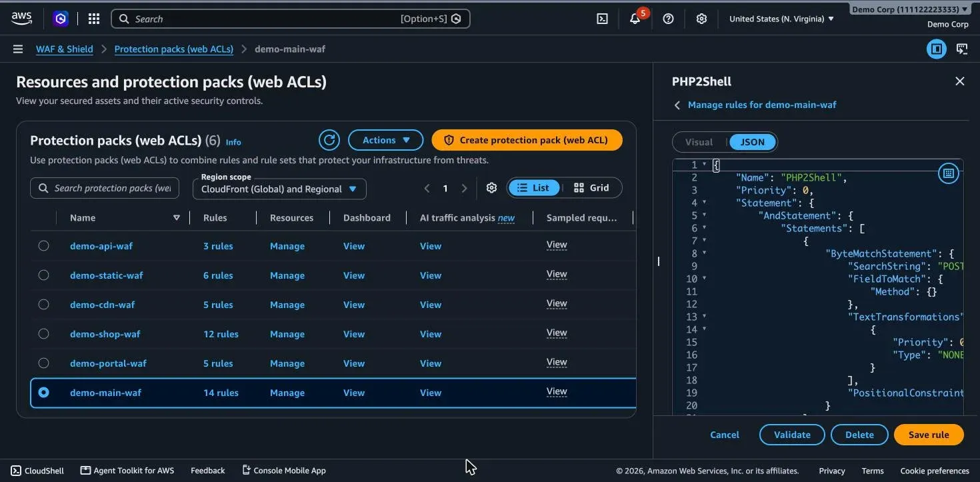Click the Amazon Q purple hexagon icon
The image size is (980, 482).
[61, 19]
